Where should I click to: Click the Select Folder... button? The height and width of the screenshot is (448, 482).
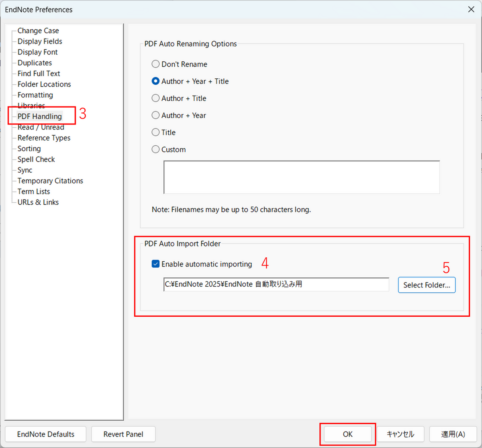click(427, 285)
